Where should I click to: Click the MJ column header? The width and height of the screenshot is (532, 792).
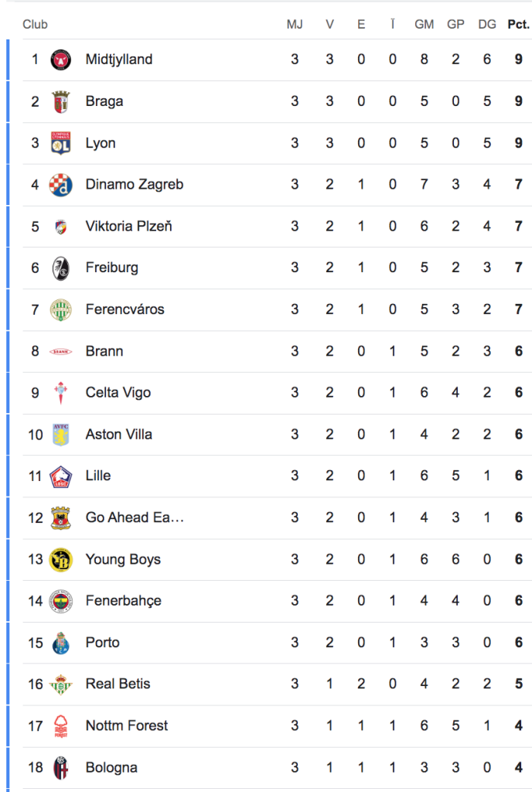pyautogui.click(x=295, y=24)
